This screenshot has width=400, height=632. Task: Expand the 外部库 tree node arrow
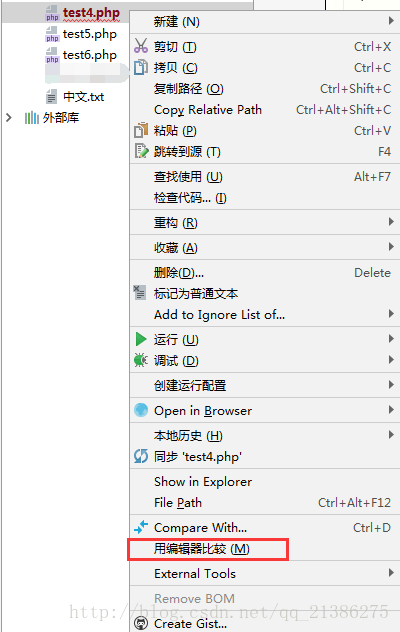click(9, 118)
